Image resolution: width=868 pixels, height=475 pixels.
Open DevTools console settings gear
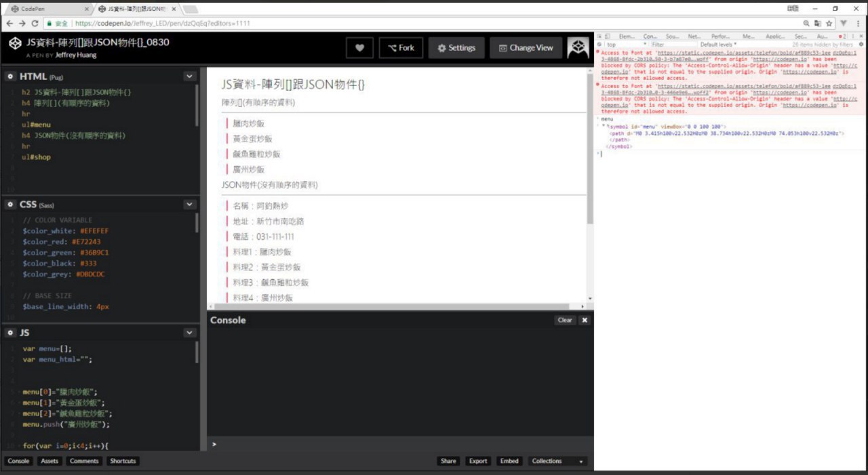point(861,44)
